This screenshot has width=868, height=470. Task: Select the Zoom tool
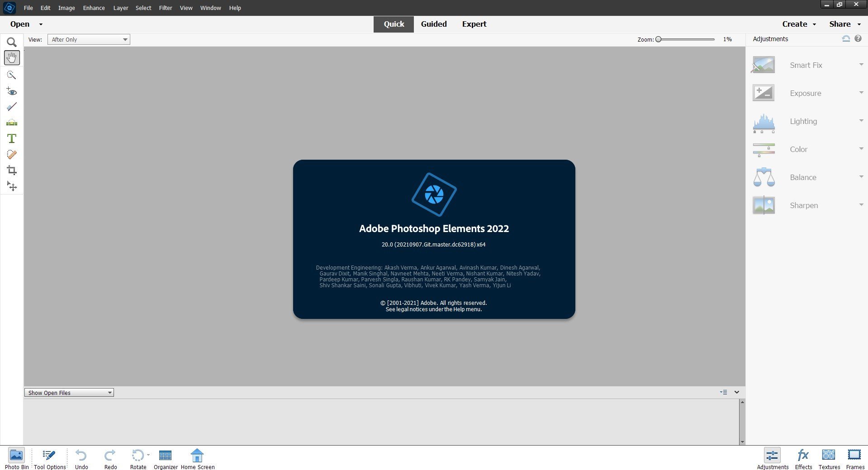12,42
